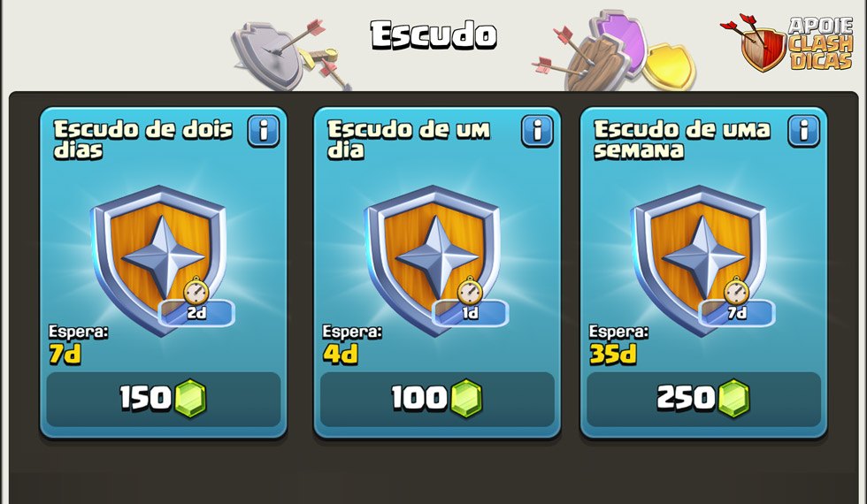The width and height of the screenshot is (867, 504).
Task: Buy one-day shield for 100 gems
Action: (x=437, y=399)
